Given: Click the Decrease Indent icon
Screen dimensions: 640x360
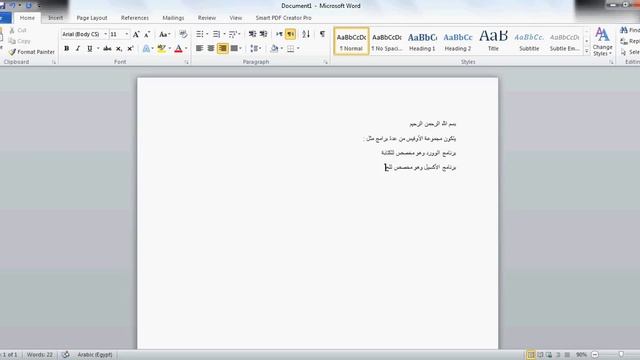Looking at the screenshot, I should tap(252, 34).
